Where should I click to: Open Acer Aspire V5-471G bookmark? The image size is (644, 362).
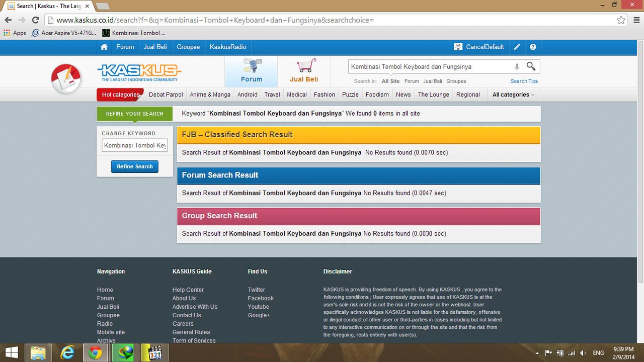coord(64,33)
